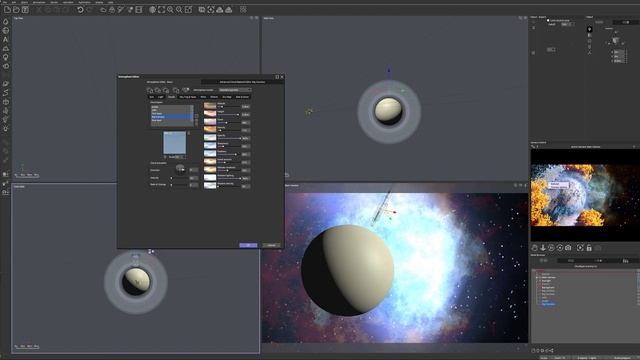Click the hand pan icon below camera preview
Viewport: 640px width, 360px height.
(535, 248)
